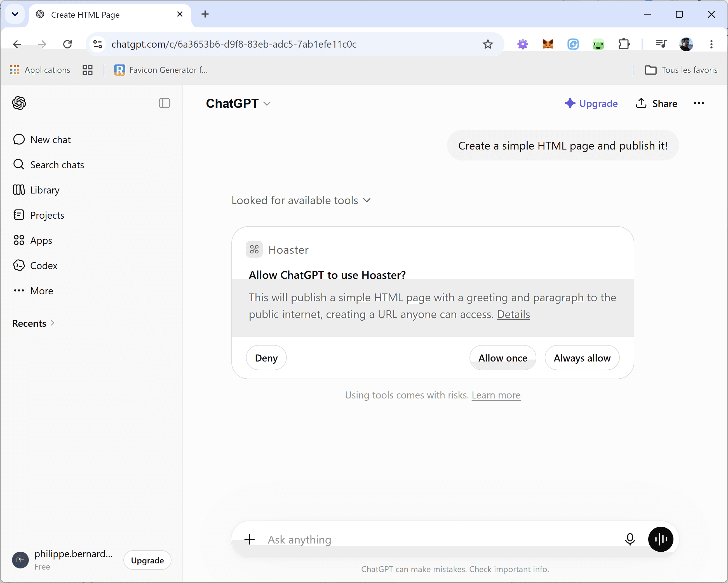The height and width of the screenshot is (583, 728).
Task: Start a New chat
Action: click(42, 139)
